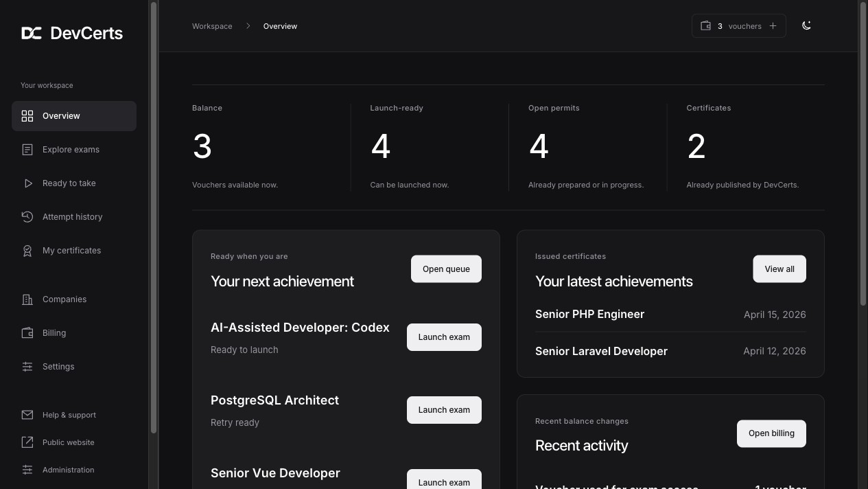868x489 pixels.
Task: Click the sidebar vertical scrollbar
Action: point(154,218)
